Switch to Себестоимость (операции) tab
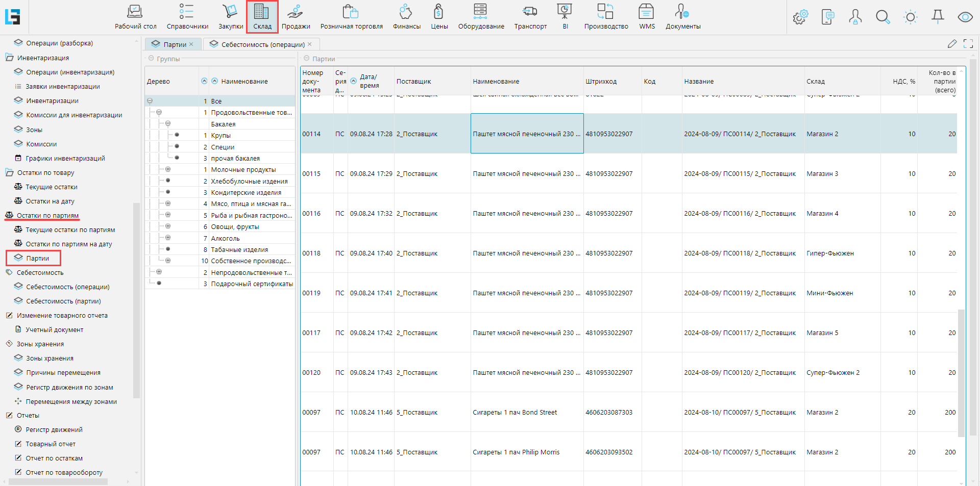 pyautogui.click(x=262, y=44)
